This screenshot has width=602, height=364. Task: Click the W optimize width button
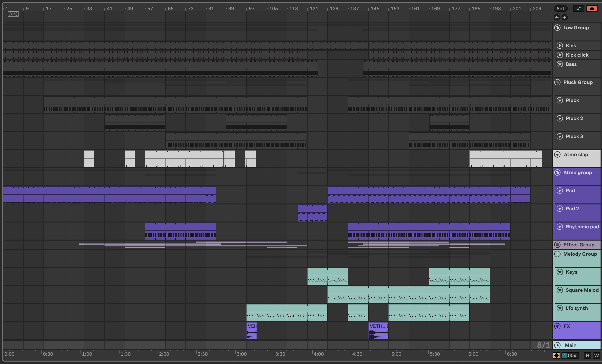coord(596,355)
